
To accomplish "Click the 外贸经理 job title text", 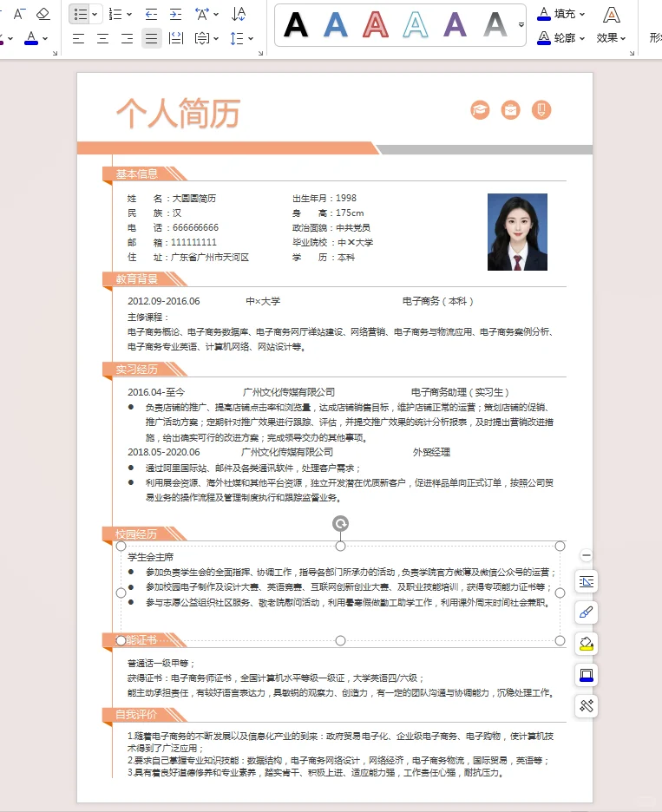I will tap(431, 452).
